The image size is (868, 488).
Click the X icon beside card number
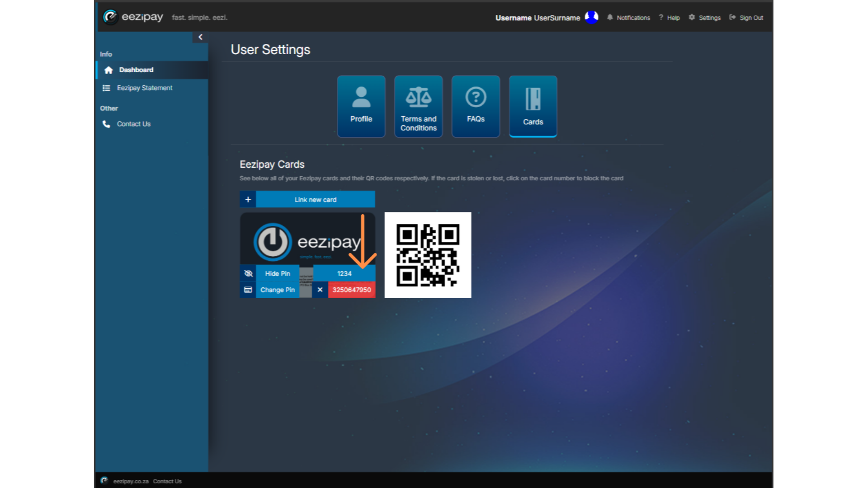coord(320,290)
